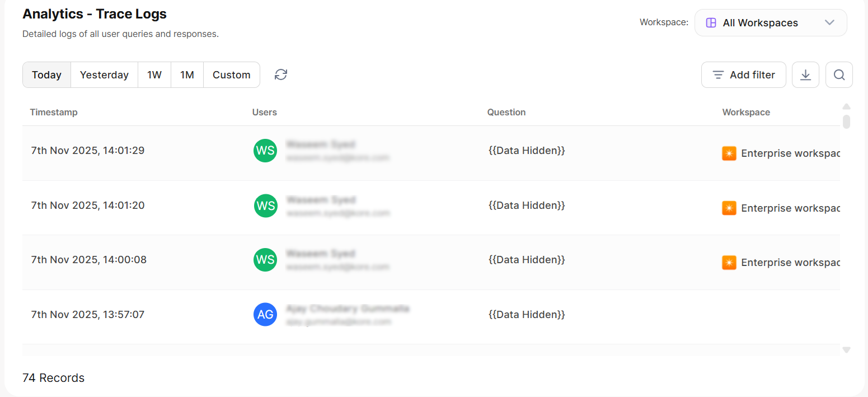Click the refresh icon to reload logs
Screen dimensions: 868x397
click(x=280, y=74)
